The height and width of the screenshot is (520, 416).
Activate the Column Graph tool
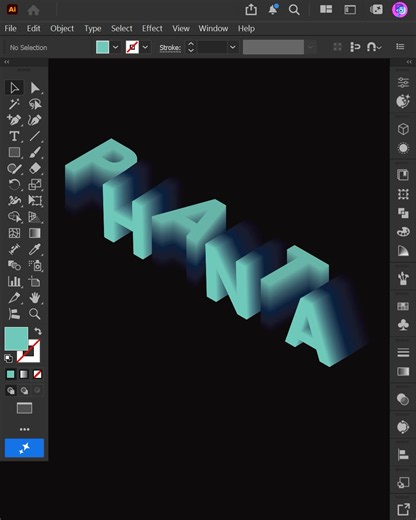14,282
